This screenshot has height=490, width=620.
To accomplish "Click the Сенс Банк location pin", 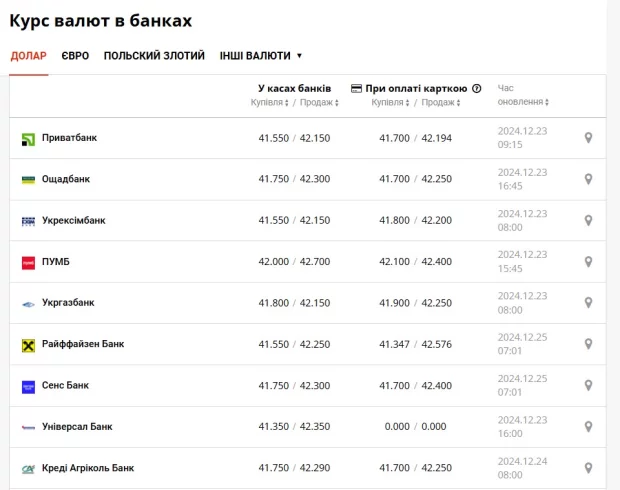I will (x=588, y=385).
